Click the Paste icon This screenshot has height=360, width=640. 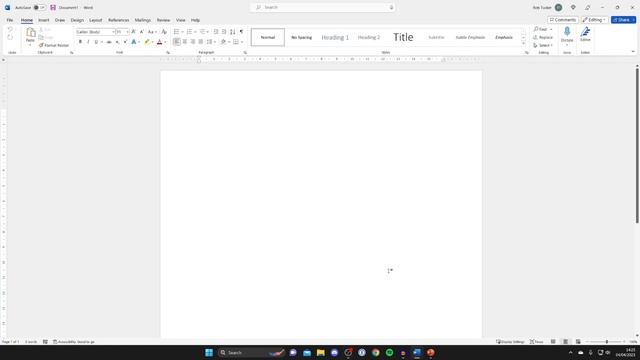(x=31, y=33)
